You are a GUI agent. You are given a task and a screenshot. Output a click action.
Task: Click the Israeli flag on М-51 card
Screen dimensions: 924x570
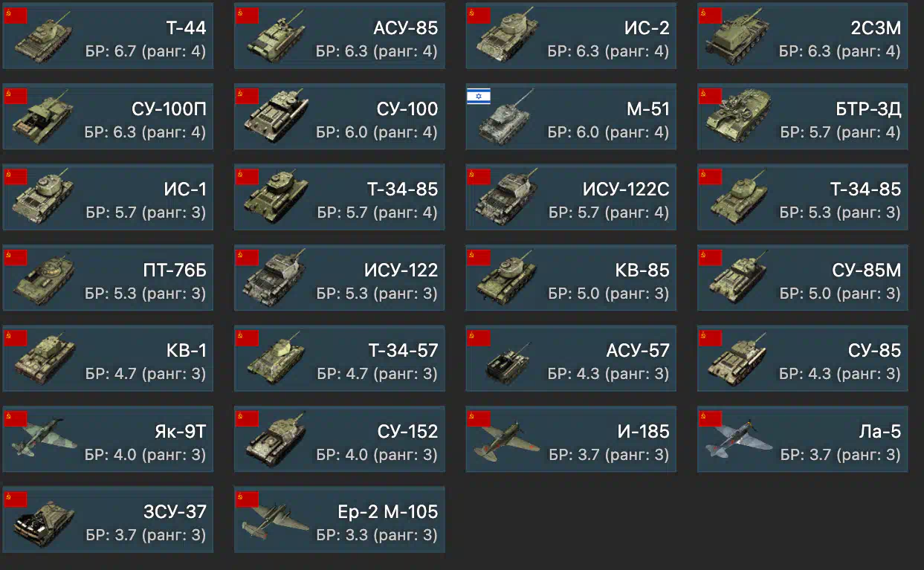pos(479,96)
